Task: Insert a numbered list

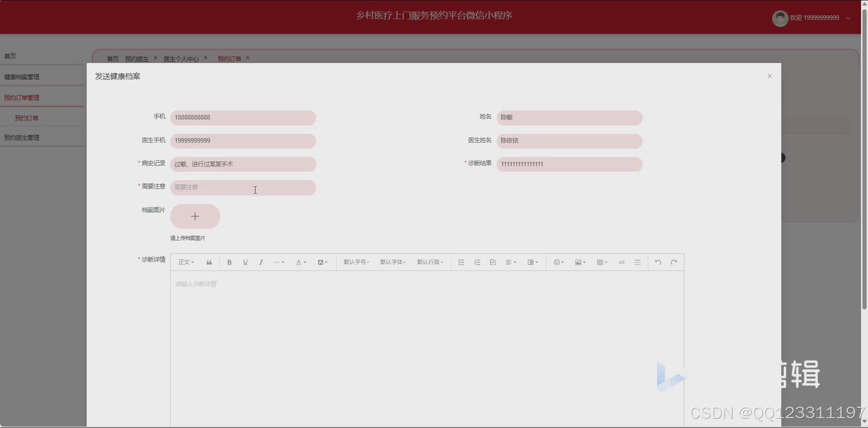Action: click(477, 262)
